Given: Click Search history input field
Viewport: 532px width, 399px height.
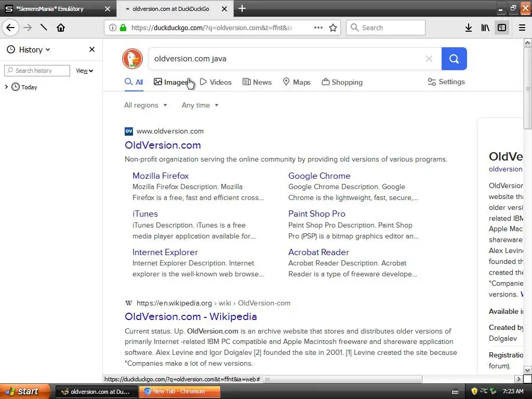Looking at the screenshot, I should tap(37, 71).
